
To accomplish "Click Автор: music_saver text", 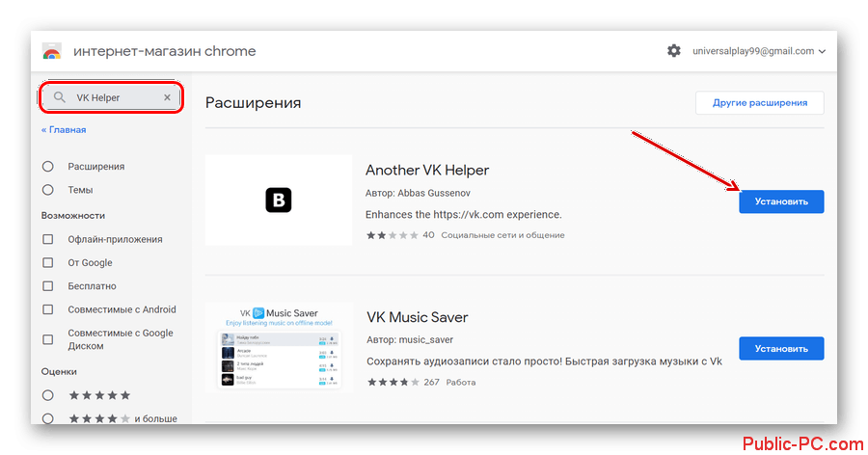I will [x=410, y=340].
